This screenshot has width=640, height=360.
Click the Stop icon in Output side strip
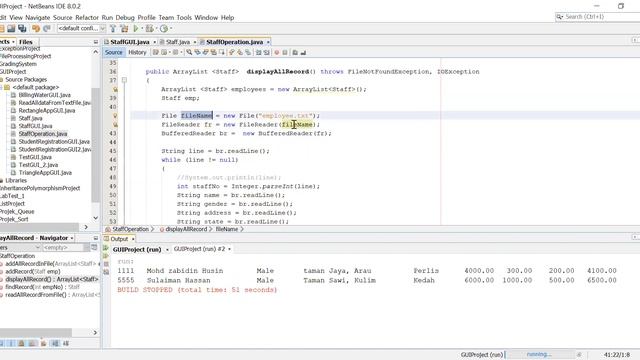click(x=106, y=264)
